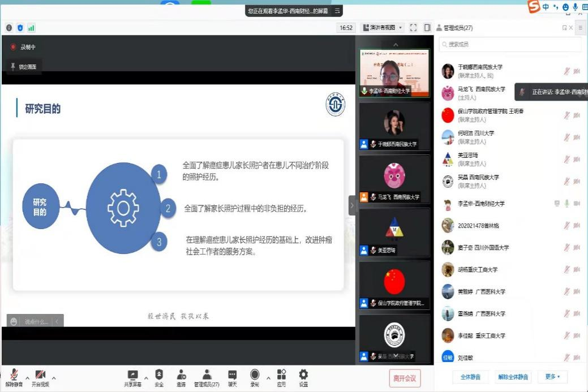This screenshot has height=392, width=588.
Task: Expand the 更多 options menu
Action: click(x=552, y=376)
